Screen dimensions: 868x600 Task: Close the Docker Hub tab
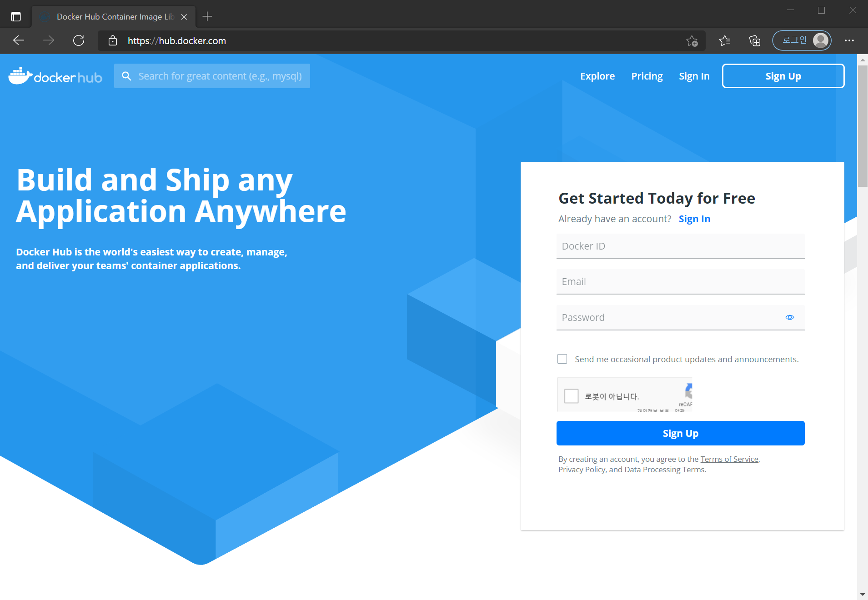pyautogui.click(x=184, y=17)
